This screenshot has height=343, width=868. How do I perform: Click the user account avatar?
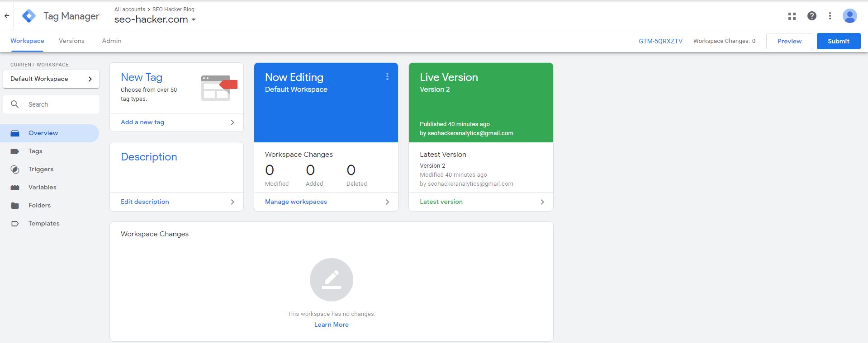coord(849,16)
